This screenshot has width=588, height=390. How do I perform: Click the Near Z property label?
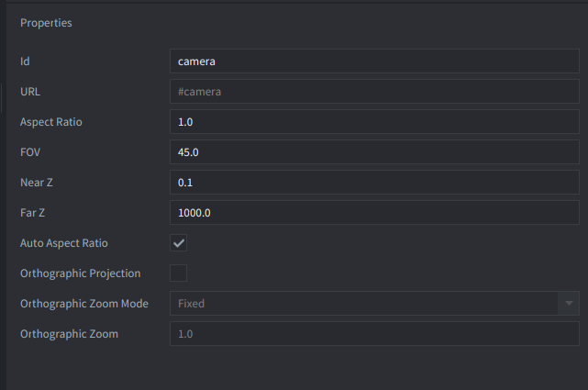[x=39, y=183]
